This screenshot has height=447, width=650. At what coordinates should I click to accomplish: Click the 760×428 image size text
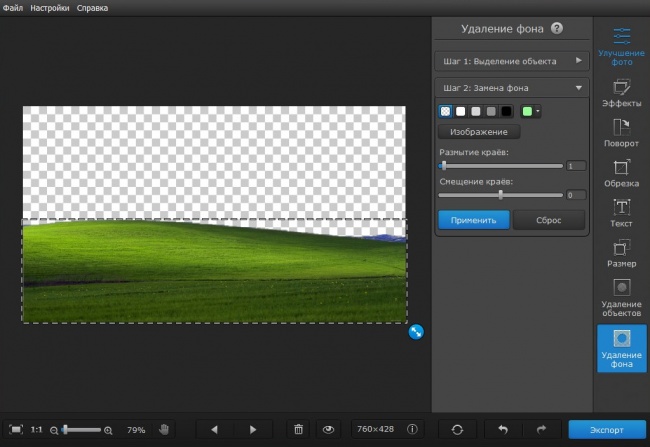(375, 429)
